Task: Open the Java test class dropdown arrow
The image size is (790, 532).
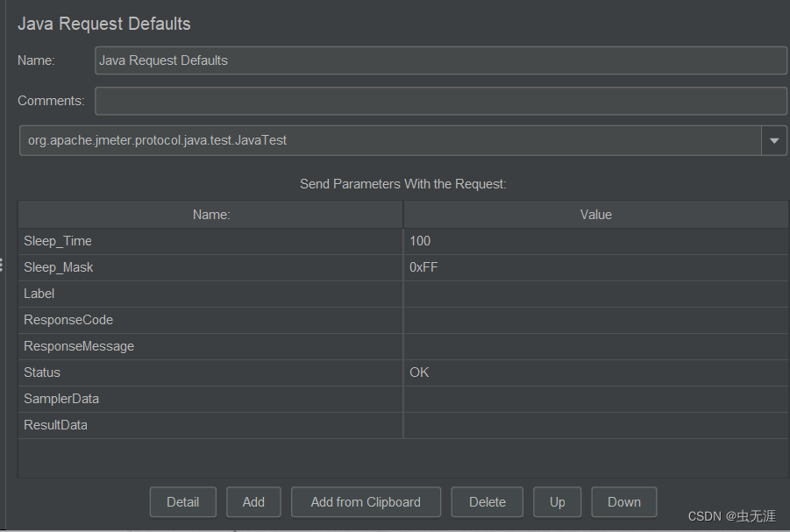Action: (773, 140)
